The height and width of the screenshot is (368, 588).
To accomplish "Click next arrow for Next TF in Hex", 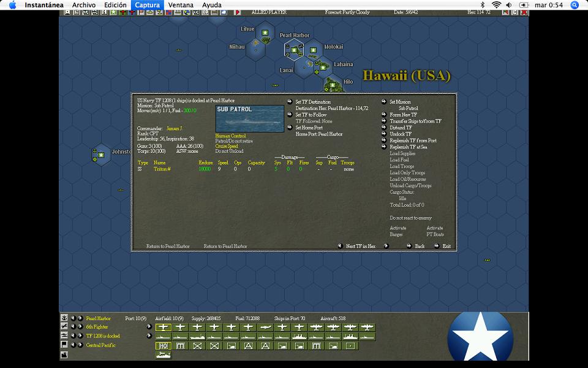I will click(386, 246).
